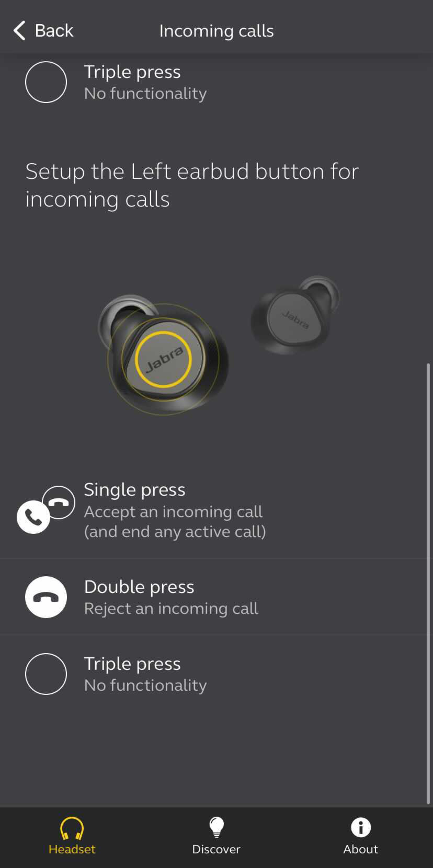Select the empty circle in top Triple press row
Viewport: 433px width, 868px height.
point(46,82)
